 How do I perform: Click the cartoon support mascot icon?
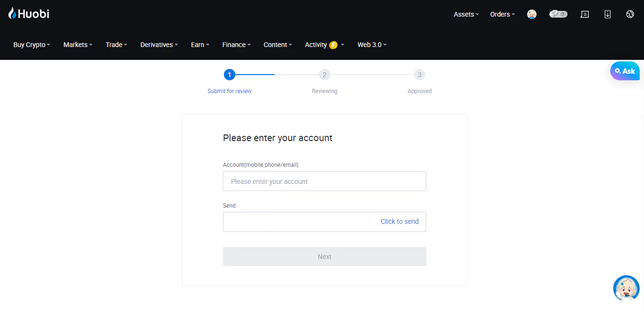[x=626, y=288]
